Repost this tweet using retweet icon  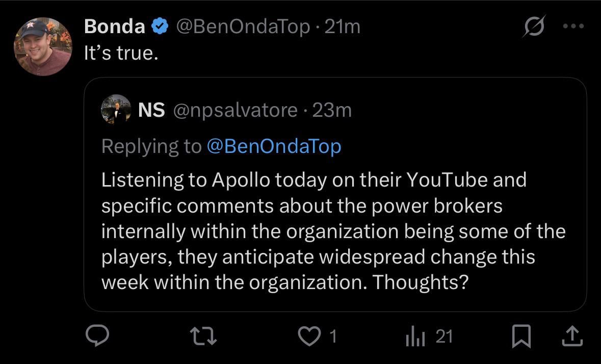203,336
